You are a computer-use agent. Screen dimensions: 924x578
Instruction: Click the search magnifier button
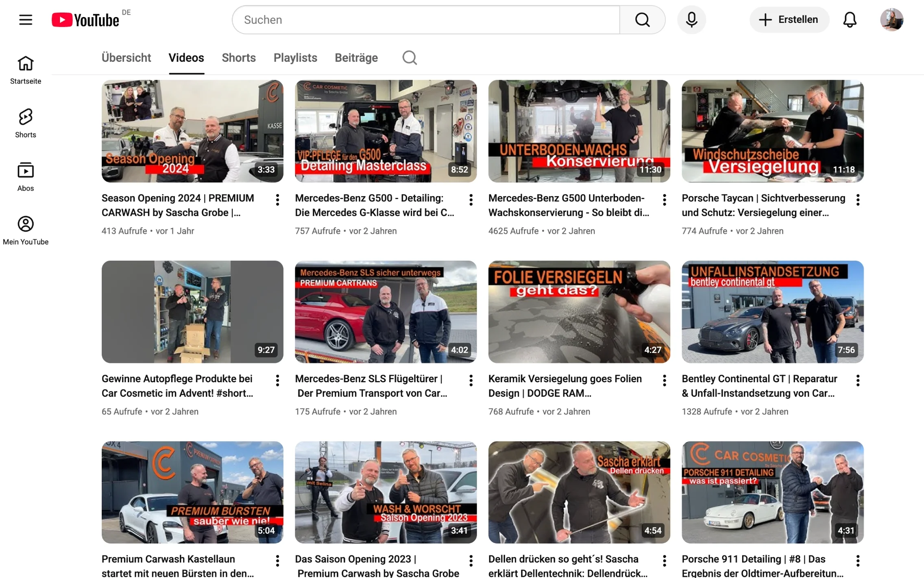pos(642,20)
